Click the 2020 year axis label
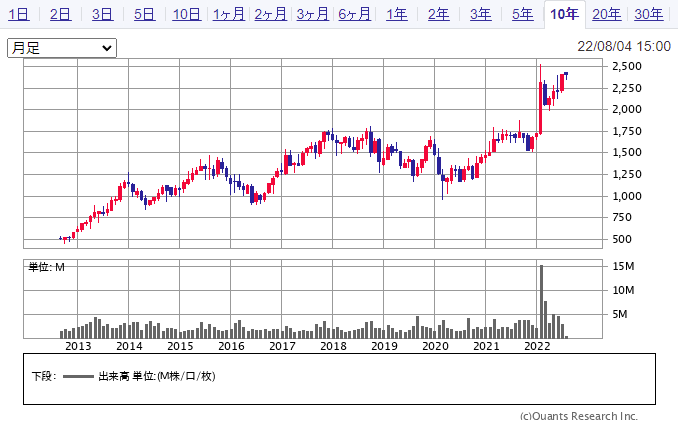678x429 pixels. (x=435, y=346)
